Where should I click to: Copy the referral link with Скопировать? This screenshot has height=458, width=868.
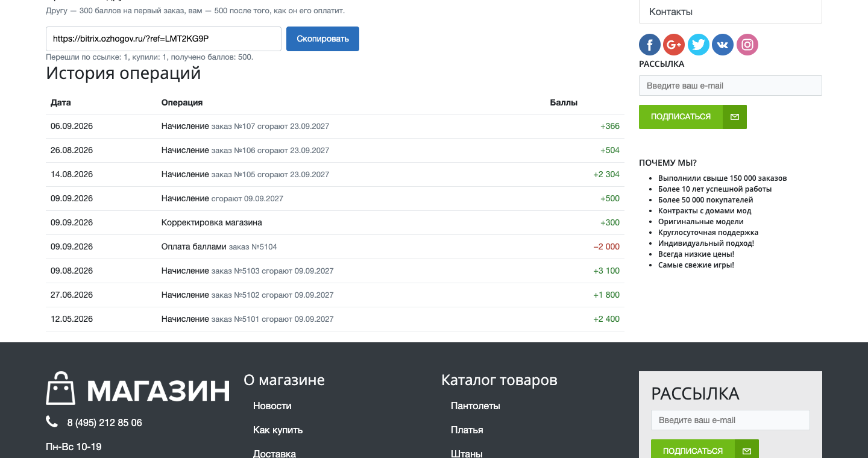pyautogui.click(x=322, y=39)
